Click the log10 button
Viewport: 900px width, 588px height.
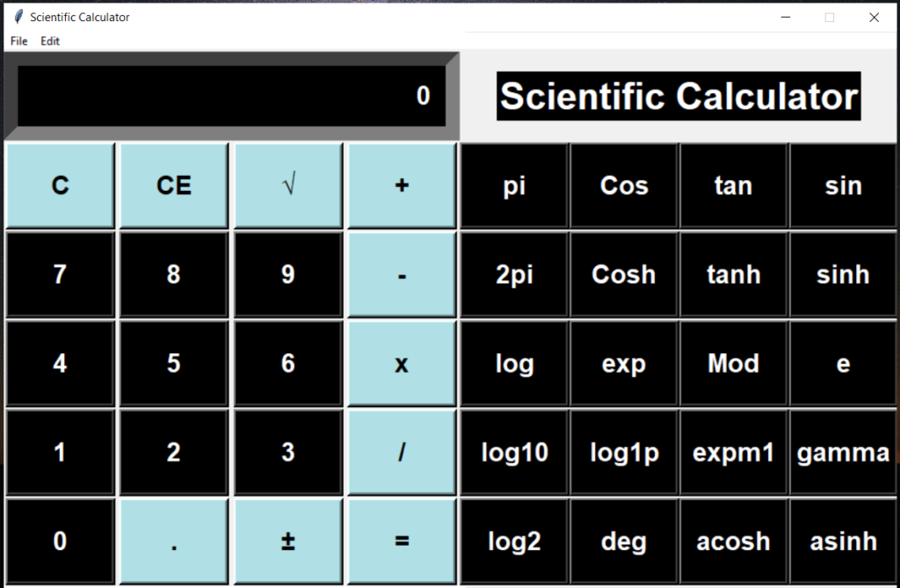[x=514, y=453]
